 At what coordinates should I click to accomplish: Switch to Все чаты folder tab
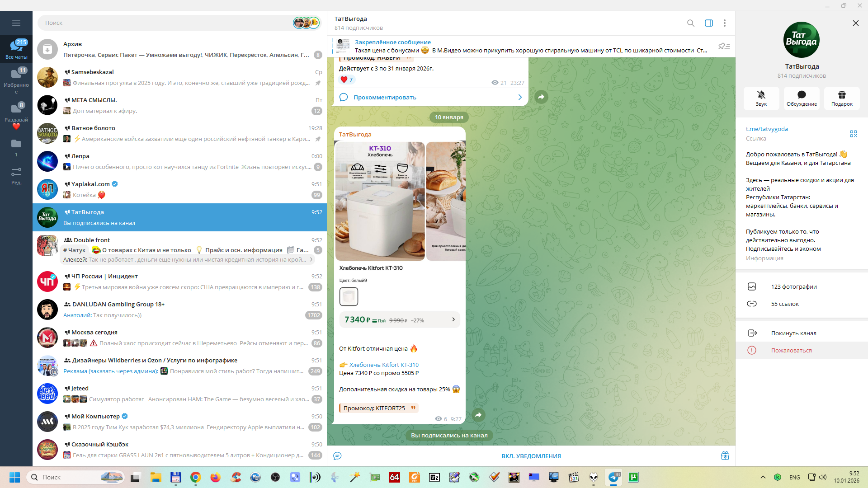(16, 49)
